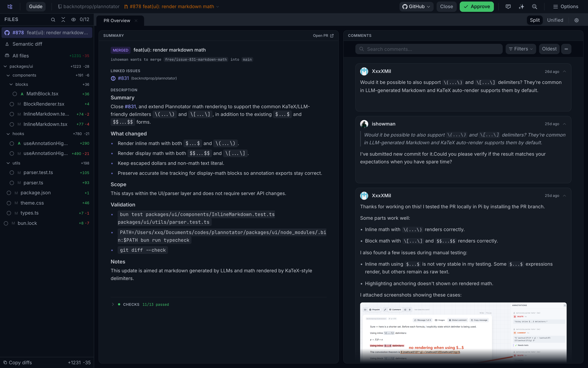Collapse the packages/ui folder
The height and width of the screenshot is (368, 588).
click(x=5, y=66)
